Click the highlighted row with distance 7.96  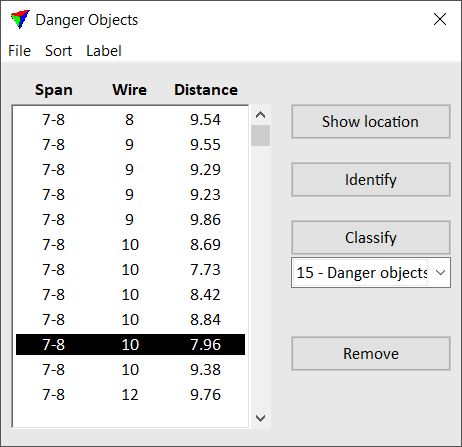point(130,345)
